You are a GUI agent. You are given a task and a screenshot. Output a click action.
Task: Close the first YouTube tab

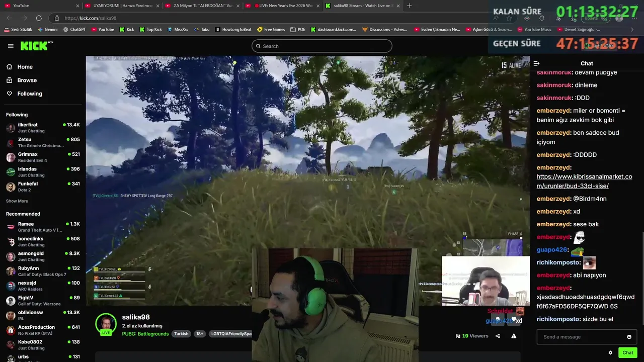[77, 6]
